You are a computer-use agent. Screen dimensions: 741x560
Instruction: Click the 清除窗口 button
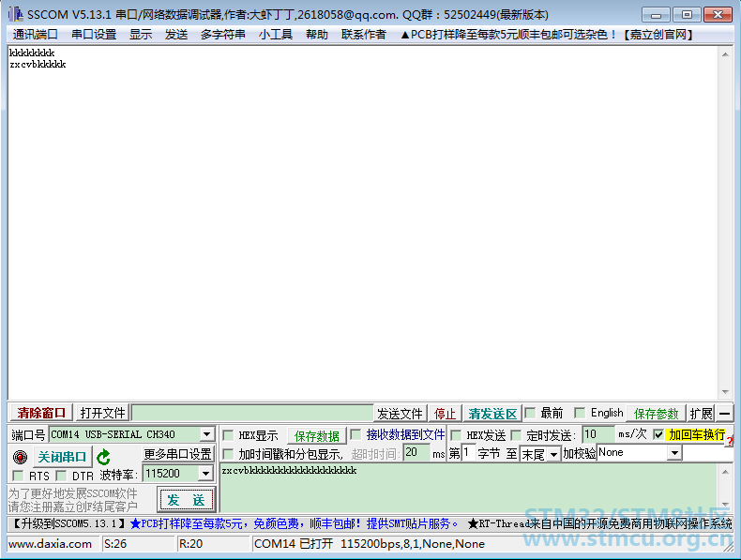(x=41, y=413)
